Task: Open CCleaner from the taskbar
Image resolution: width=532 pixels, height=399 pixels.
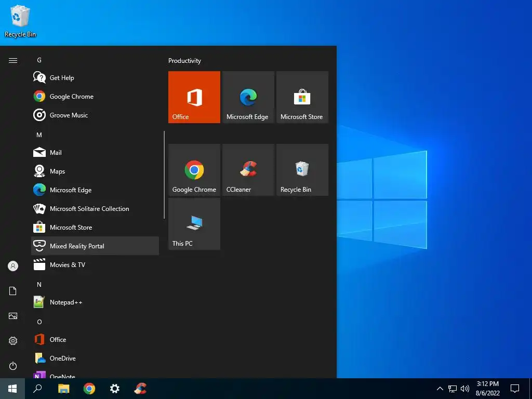Action: pyautogui.click(x=140, y=389)
